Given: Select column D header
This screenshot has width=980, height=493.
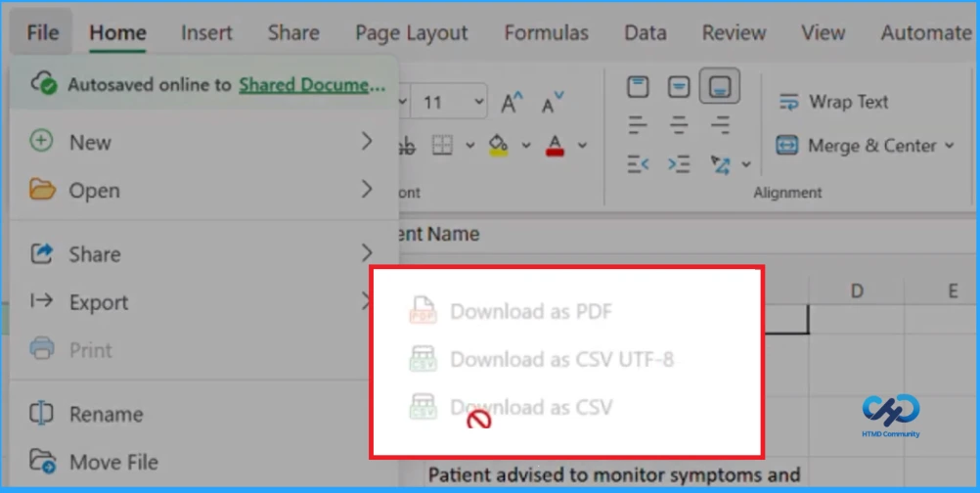Looking at the screenshot, I should (x=857, y=291).
